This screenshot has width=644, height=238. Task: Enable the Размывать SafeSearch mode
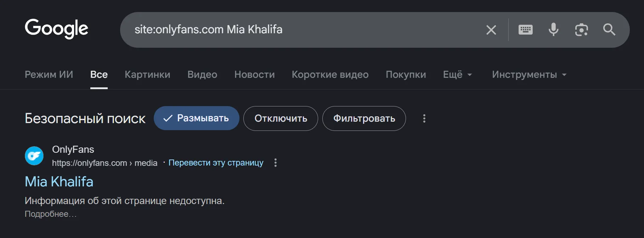196,118
